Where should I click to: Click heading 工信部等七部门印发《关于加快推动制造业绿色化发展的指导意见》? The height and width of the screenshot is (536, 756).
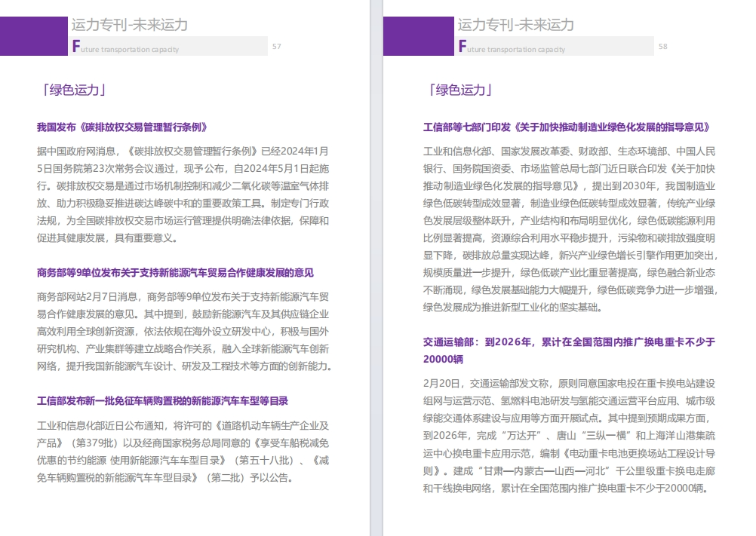coord(567,127)
